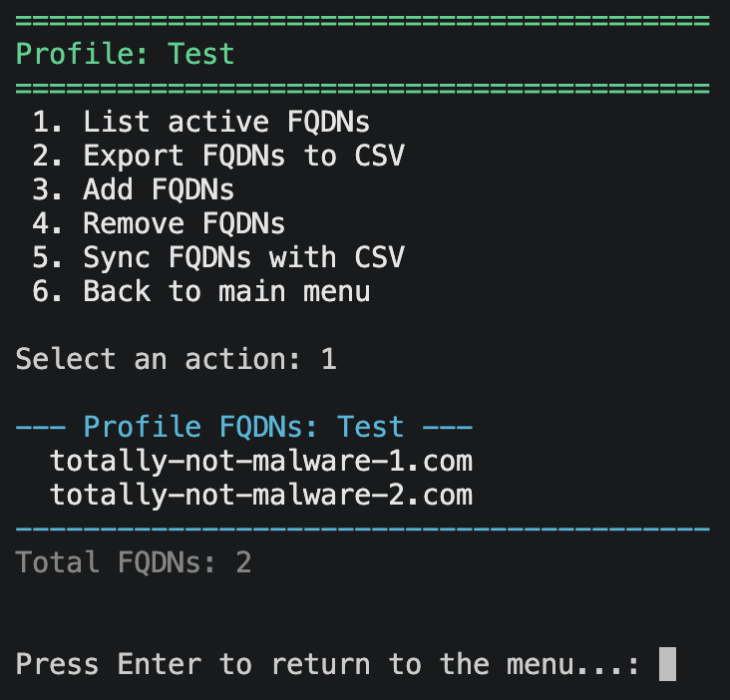Click the "Select an action:" prompt text

pos(158,359)
